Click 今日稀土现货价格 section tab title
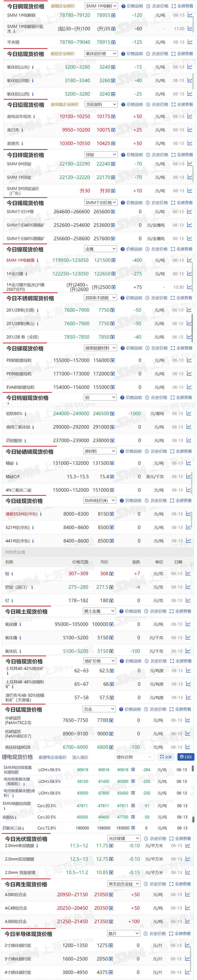197x980 pixels. point(26,611)
